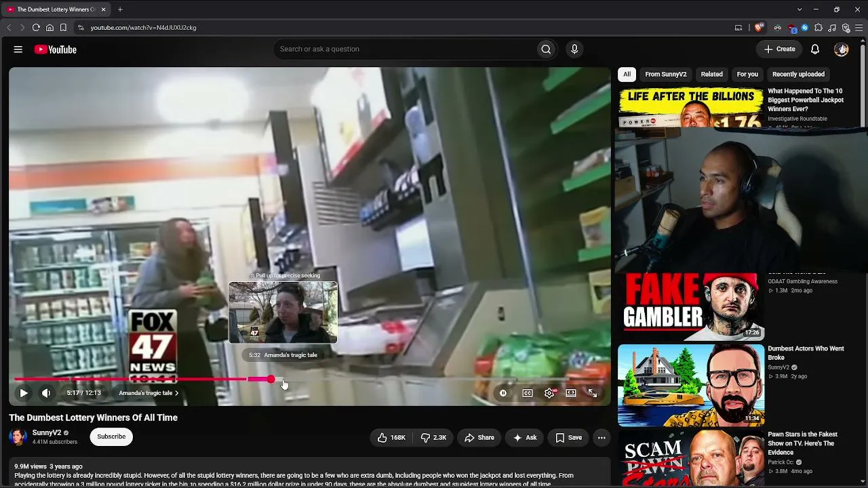Screen dimensions: 868x488
Task: Open the extensions puzzle menu
Action: pos(818,28)
